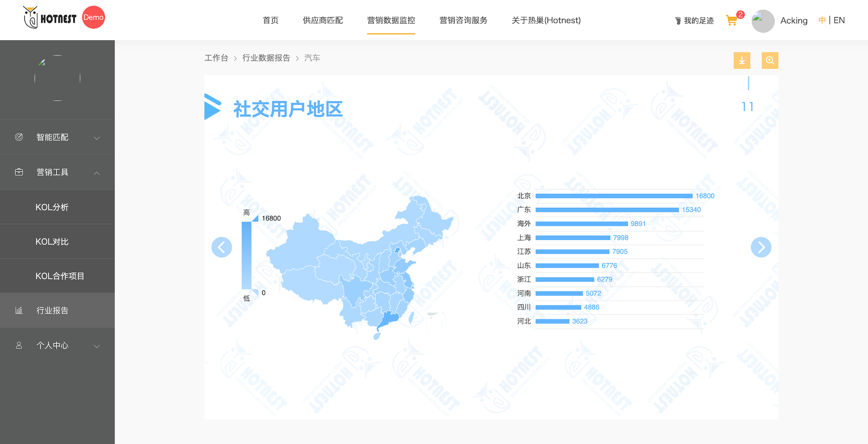Screen dimensions: 868x444
Task: Open the shopping cart icon
Action: (731, 20)
